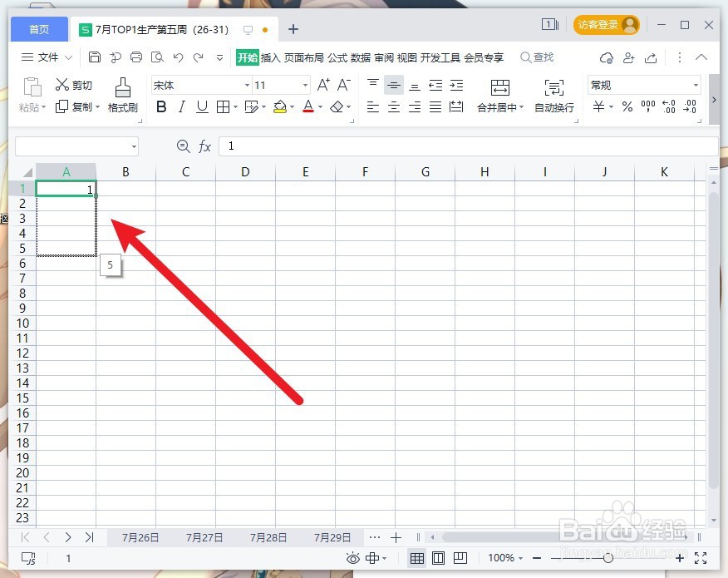Click the 查找 search button
The width and height of the screenshot is (728, 578).
coord(537,57)
